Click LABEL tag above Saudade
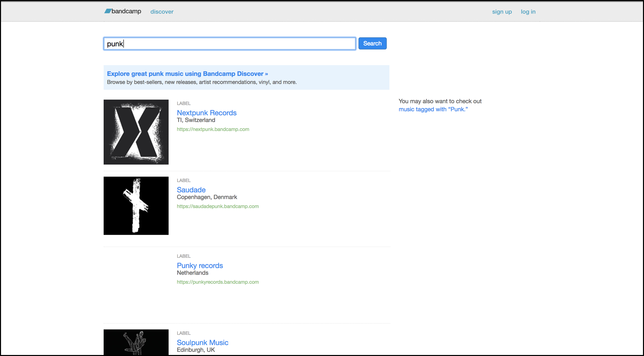 pyautogui.click(x=184, y=180)
